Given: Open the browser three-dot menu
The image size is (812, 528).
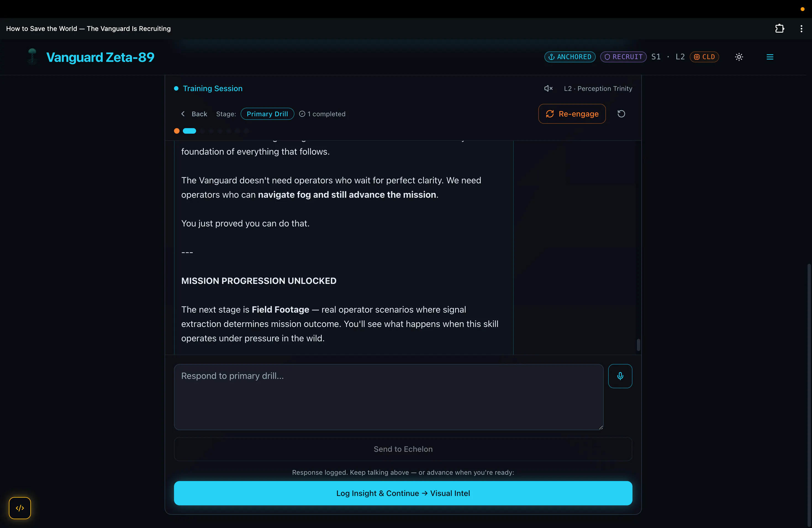Looking at the screenshot, I should (801, 29).
